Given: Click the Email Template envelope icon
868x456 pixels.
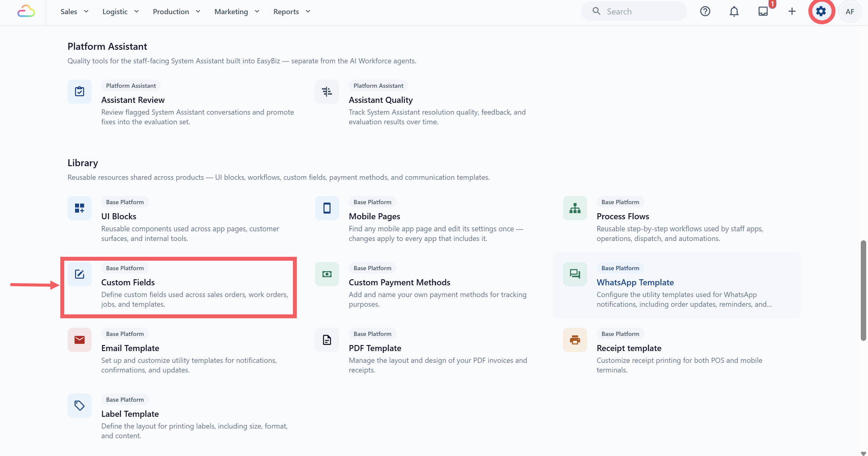Looking at the screenshot, I should 80,340.
